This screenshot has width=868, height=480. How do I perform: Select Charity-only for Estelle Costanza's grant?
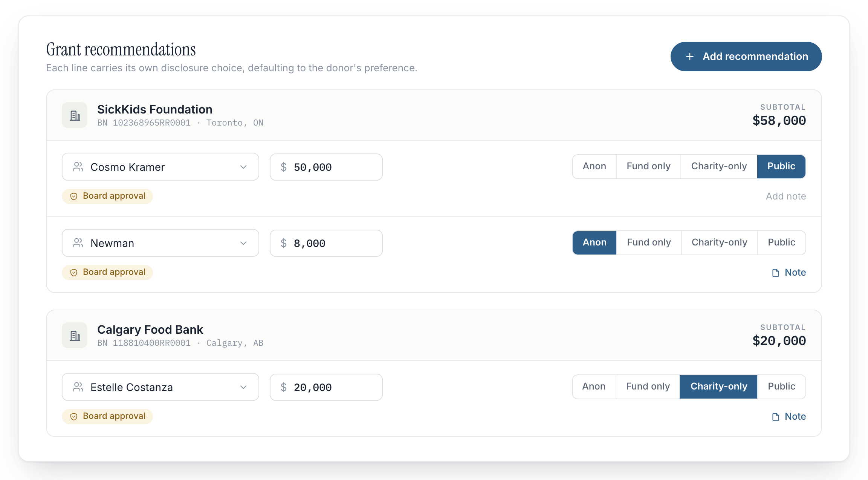click(x=719, y=386)
